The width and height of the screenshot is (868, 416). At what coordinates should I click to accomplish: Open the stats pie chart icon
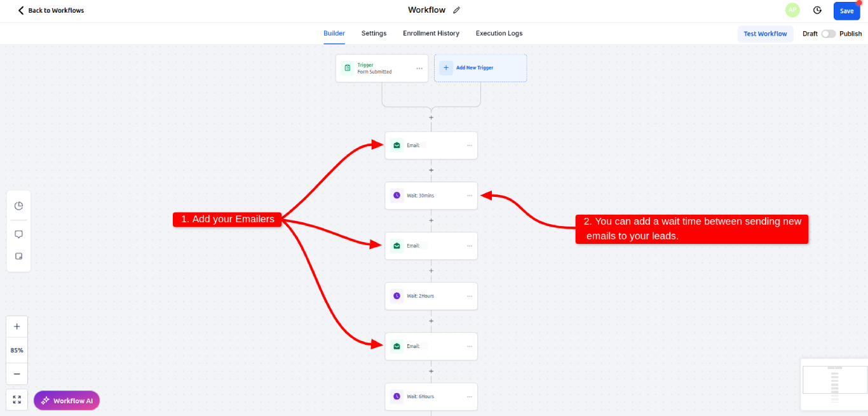pyautogui.click(x=18, y=206)
